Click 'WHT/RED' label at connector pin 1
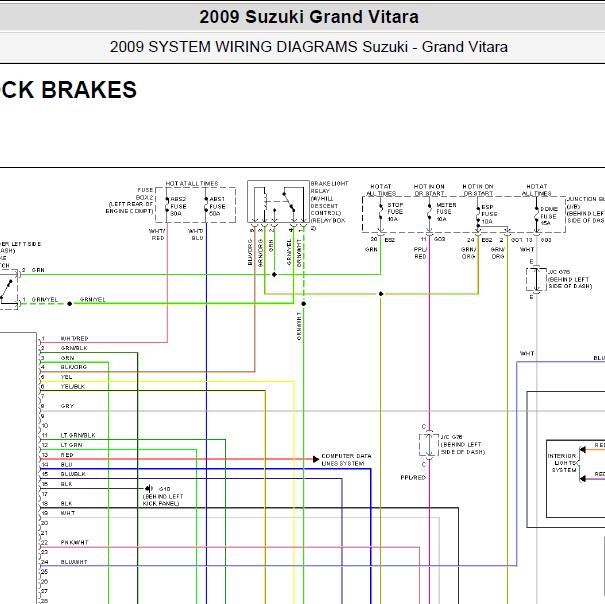Screen dimensions: 605x604 74,338
